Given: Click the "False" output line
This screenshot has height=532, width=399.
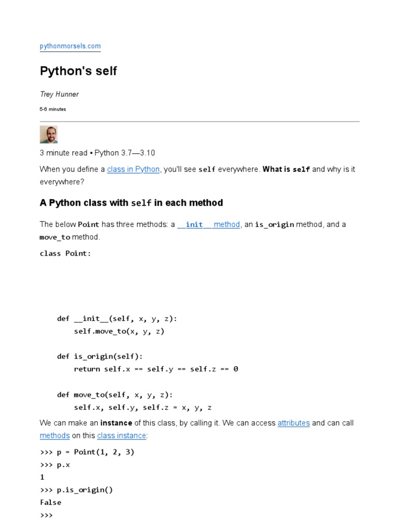Looking at the screenshot, I should pyautogui.click(x=50, y=502).
